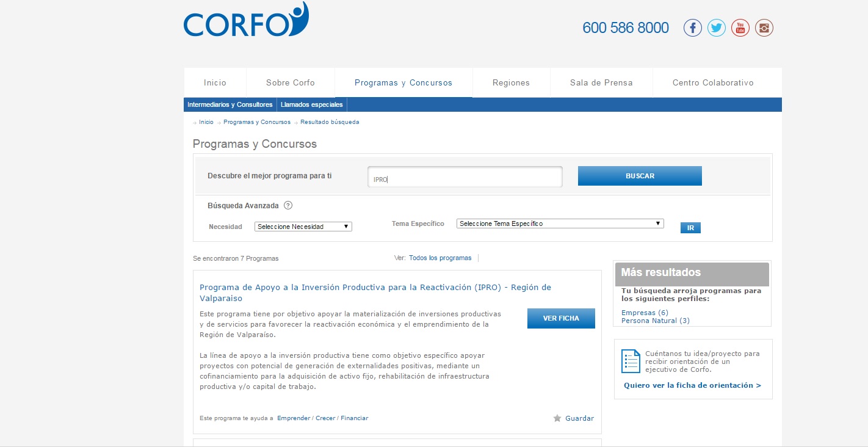Click the CORFO logo
Image resolution: width=868 pixels, height=447 pixels.
click(x=246, y=20)
